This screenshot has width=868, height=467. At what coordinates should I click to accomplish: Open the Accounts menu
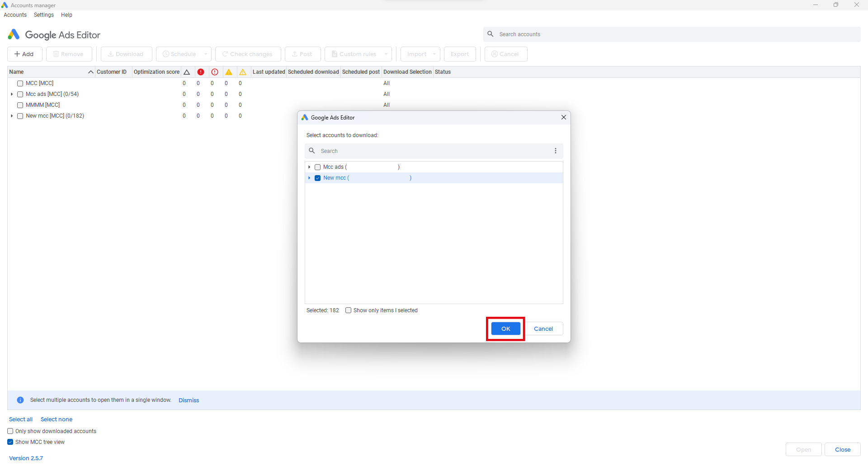15,15
